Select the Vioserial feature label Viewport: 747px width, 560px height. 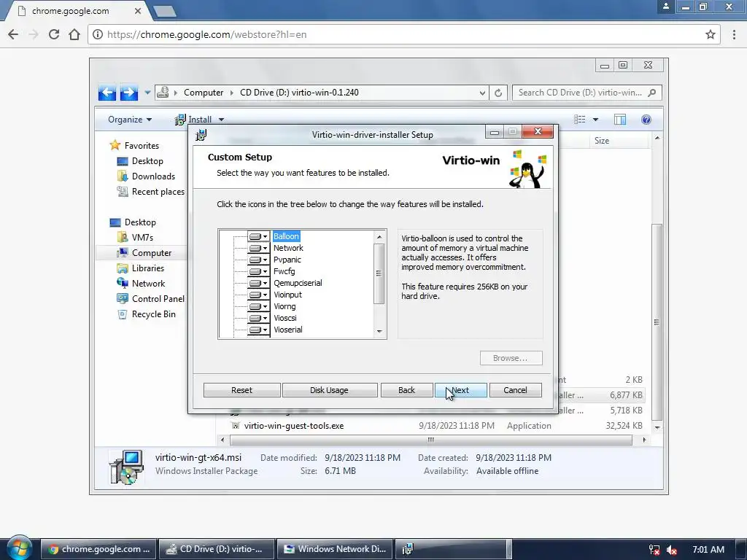point(287,330)
